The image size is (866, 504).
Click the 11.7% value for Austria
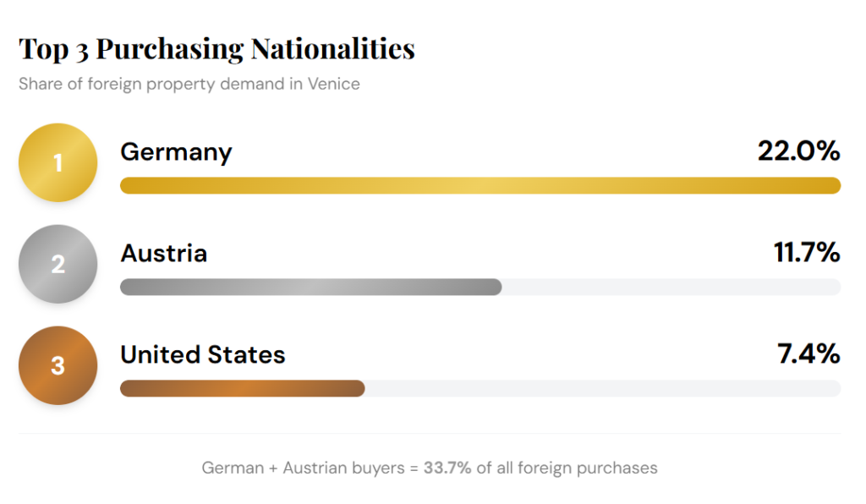[807, 254]
